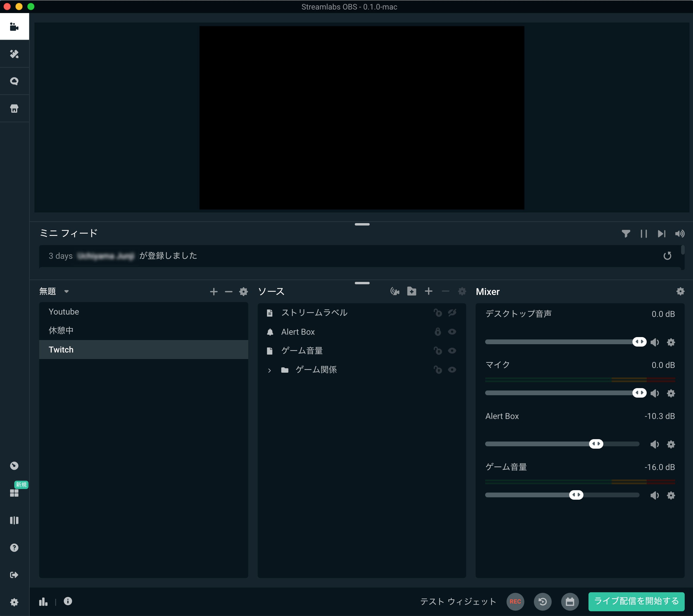The height and width of the screenshot is (616, 693).
Task: Click デスクトップ音声 volume slider handle
Action: tap(640, 342)
